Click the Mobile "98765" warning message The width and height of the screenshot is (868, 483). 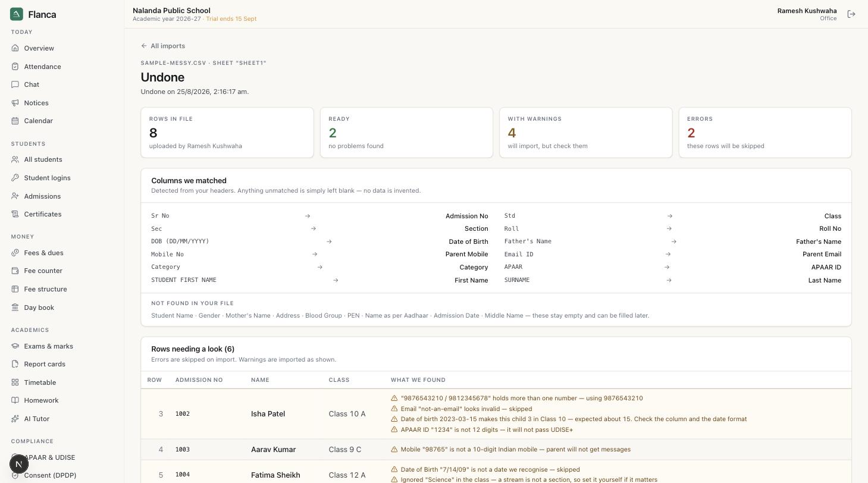(515, 450)
